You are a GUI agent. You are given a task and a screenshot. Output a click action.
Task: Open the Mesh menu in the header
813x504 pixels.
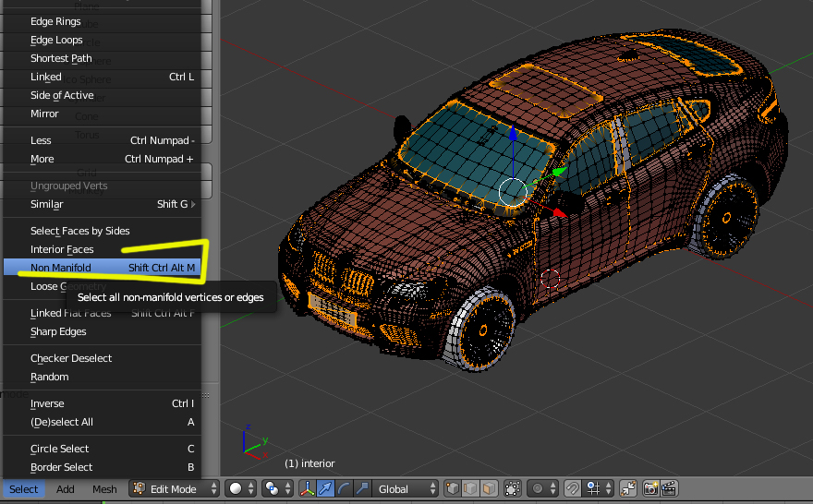click(104, 489)
